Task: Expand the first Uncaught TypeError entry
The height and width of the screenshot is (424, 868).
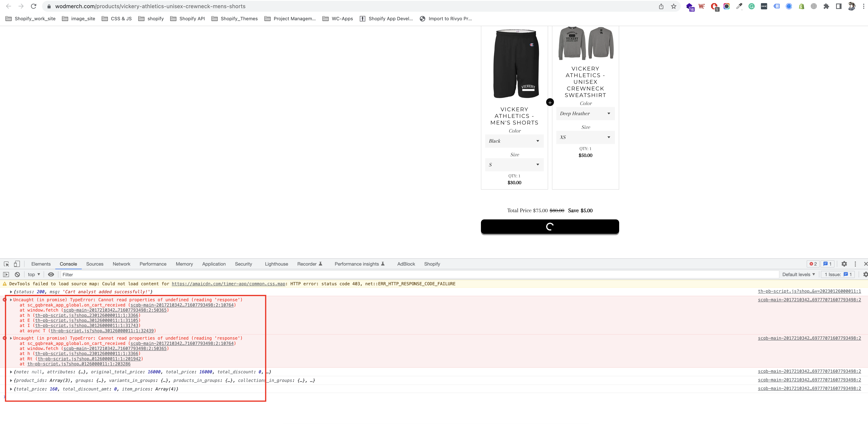Action: point(11,300)
